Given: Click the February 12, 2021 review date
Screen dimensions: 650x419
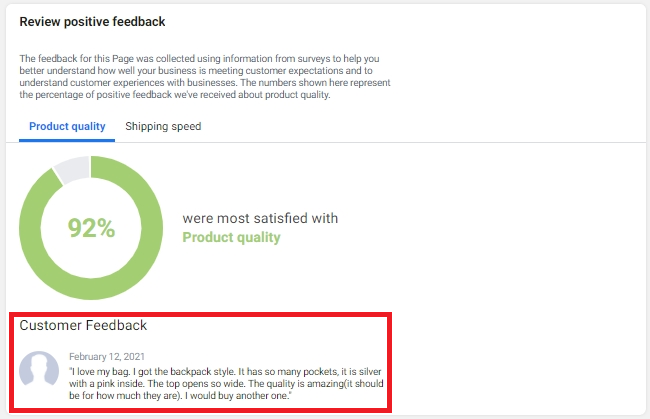Looking at the screenshot, I should pos(107,356).
